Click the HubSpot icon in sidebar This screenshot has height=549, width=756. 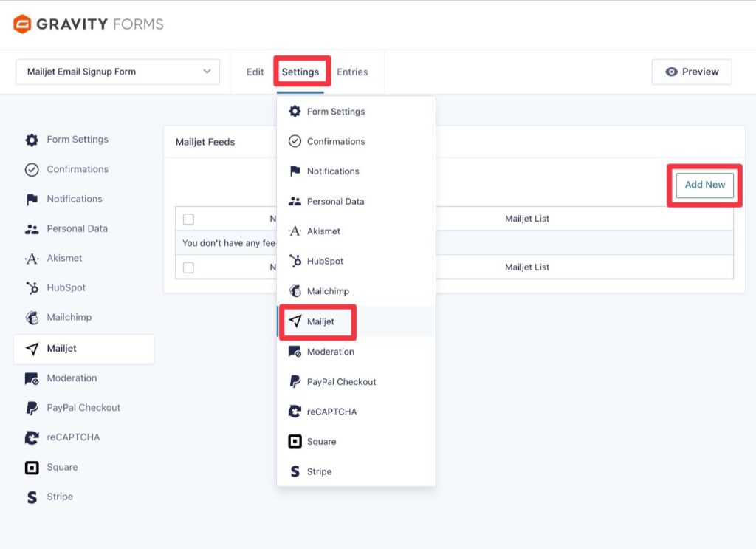pos(32,288)
